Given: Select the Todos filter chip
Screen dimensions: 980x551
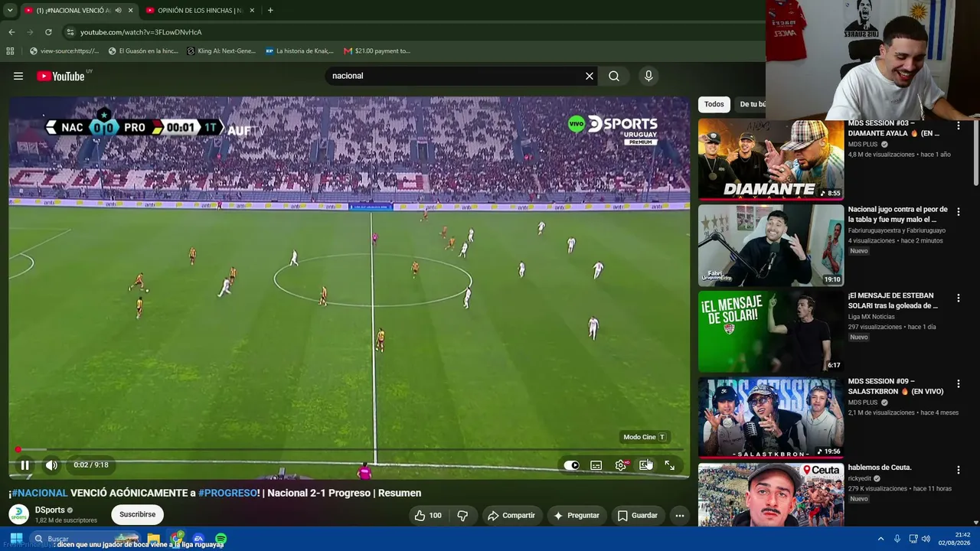Looking at the screenshot, I should pos(714,104).
